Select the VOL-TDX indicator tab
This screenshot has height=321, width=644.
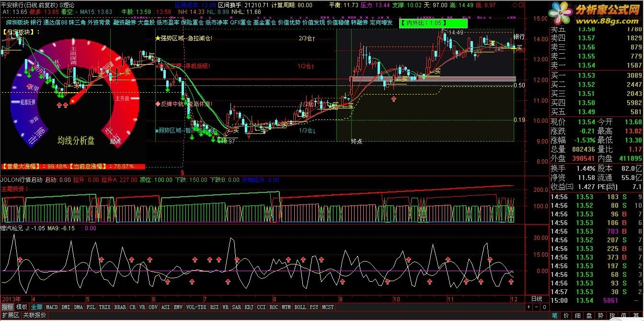point(196,307)
